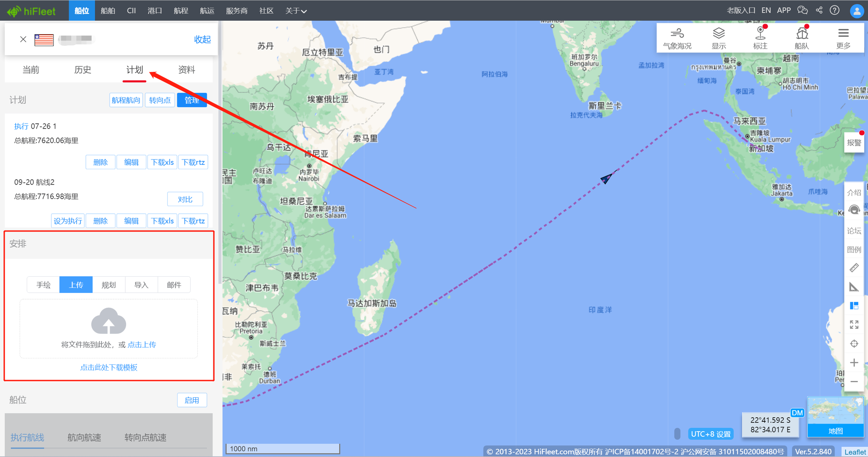The height and width of the screenshot is (457, 868).
Task: Open the 气象海况 weather panel
Action: tap(677, 38)
